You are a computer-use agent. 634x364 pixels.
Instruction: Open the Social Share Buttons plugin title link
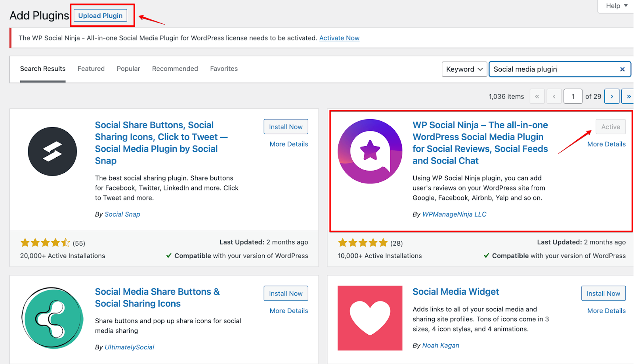[x=161, y=143]
